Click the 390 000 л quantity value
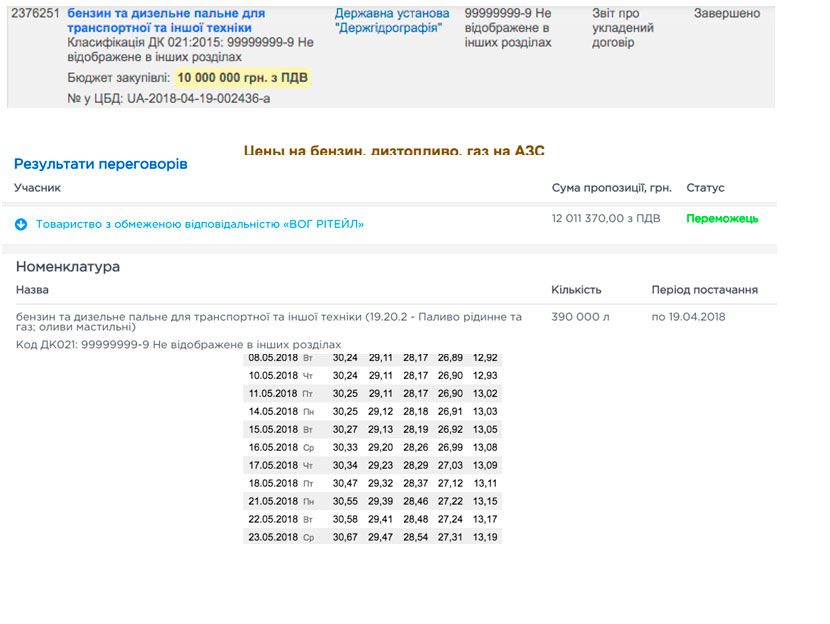Viewport: 830px width, 624px height. click(582, 317)
